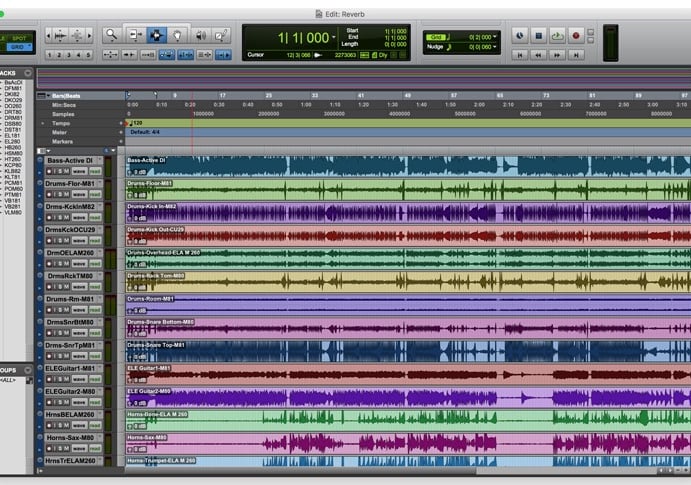Image resolution: width=691 pixels, height=485 pixels.
Task: Click the Scrubber speaker tool
Action: coord(200,35)
